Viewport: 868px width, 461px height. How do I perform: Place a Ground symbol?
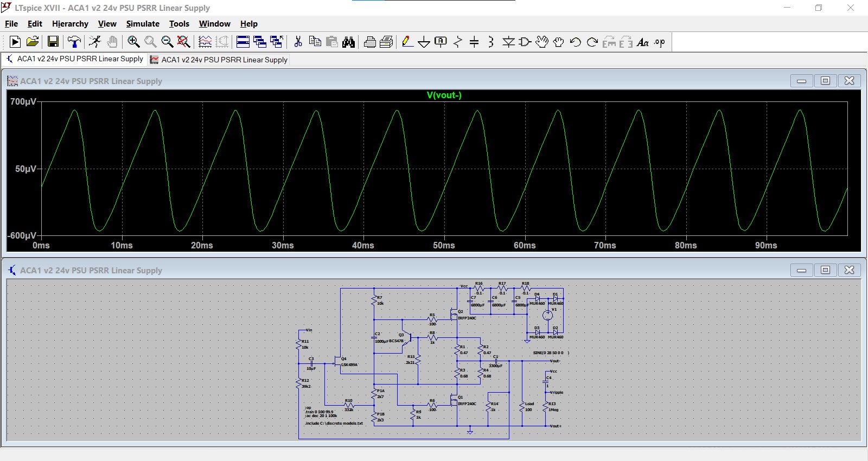424,42
